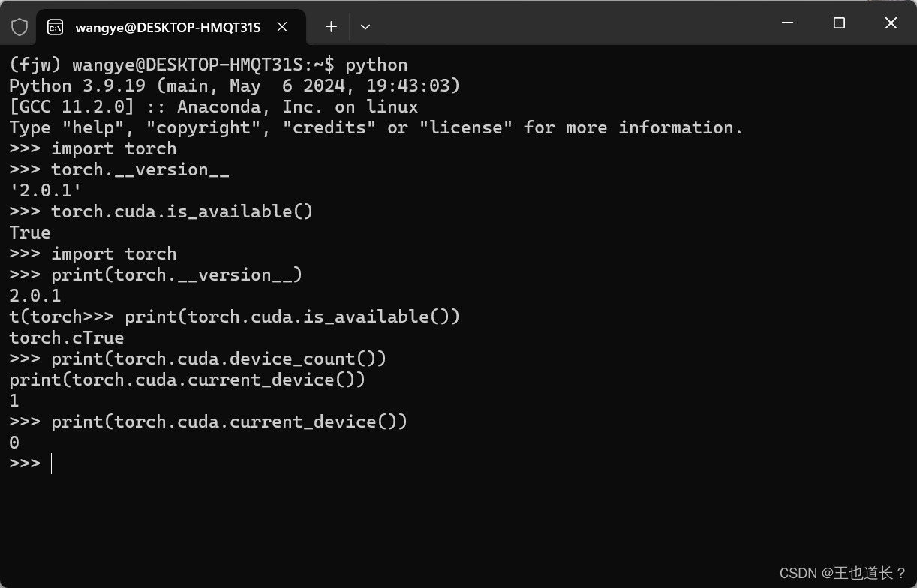Click the X to close the current tab

281,26
